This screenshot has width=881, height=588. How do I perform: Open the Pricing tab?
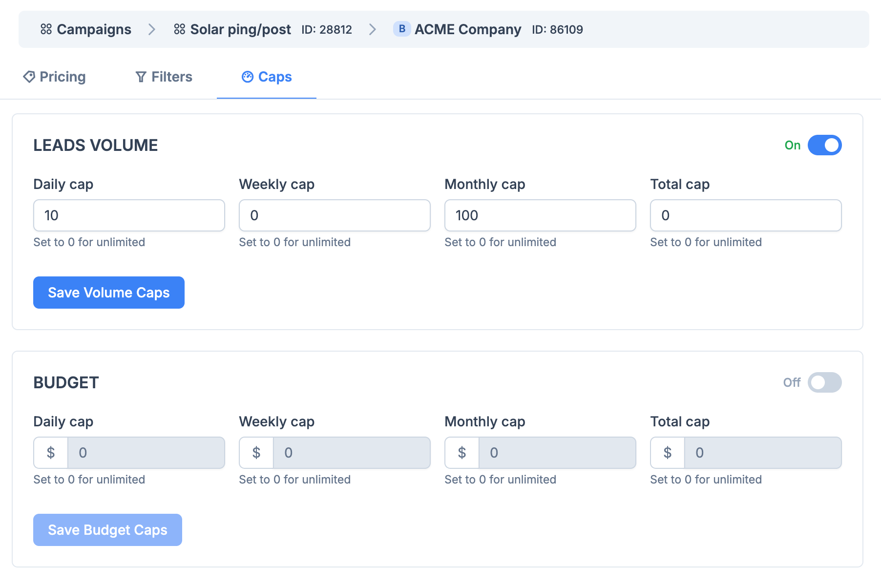[55, 77]
